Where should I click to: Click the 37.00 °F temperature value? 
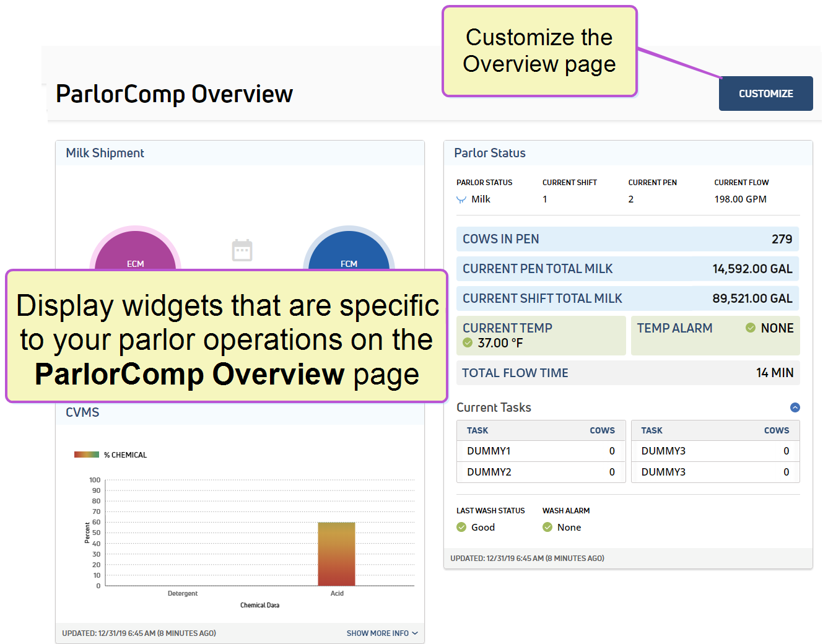click(500, 343)
